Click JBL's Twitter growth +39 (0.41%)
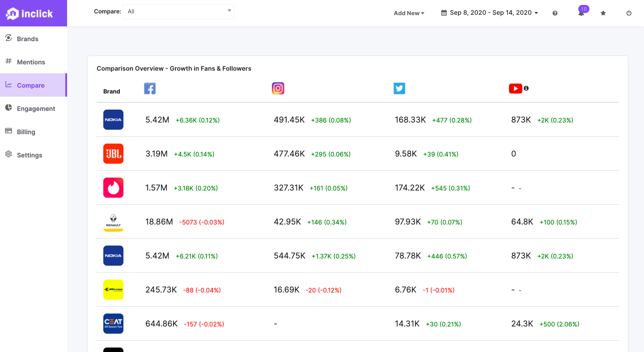Viewport: 644px width, 352px height. click(441, 154)
